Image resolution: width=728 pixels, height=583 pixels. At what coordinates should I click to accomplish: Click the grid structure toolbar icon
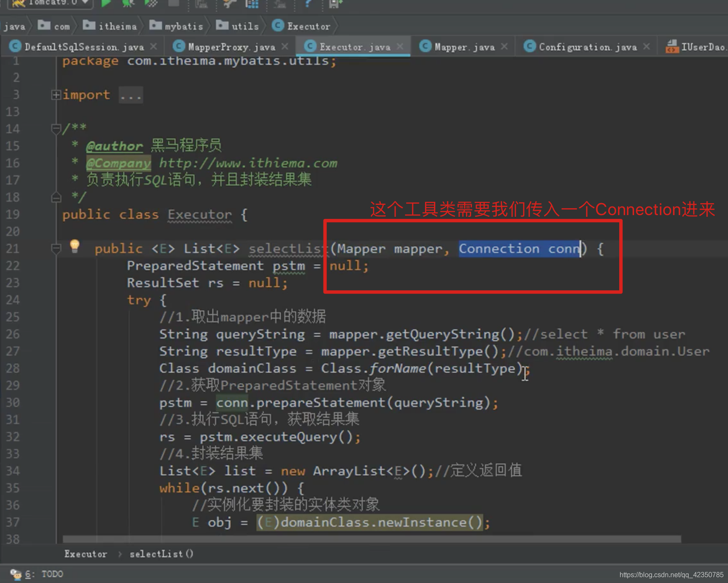pos(252,3)
